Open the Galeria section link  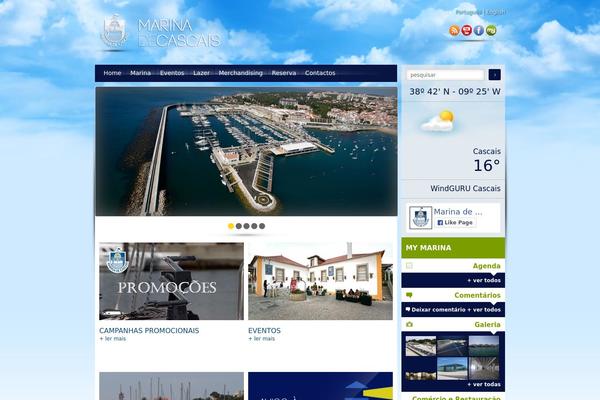(487, 325)
